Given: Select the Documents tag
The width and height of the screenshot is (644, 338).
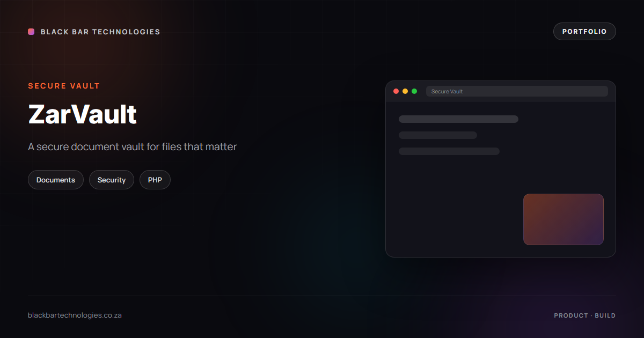Looking at the screenshot, I should click(56, 180).
